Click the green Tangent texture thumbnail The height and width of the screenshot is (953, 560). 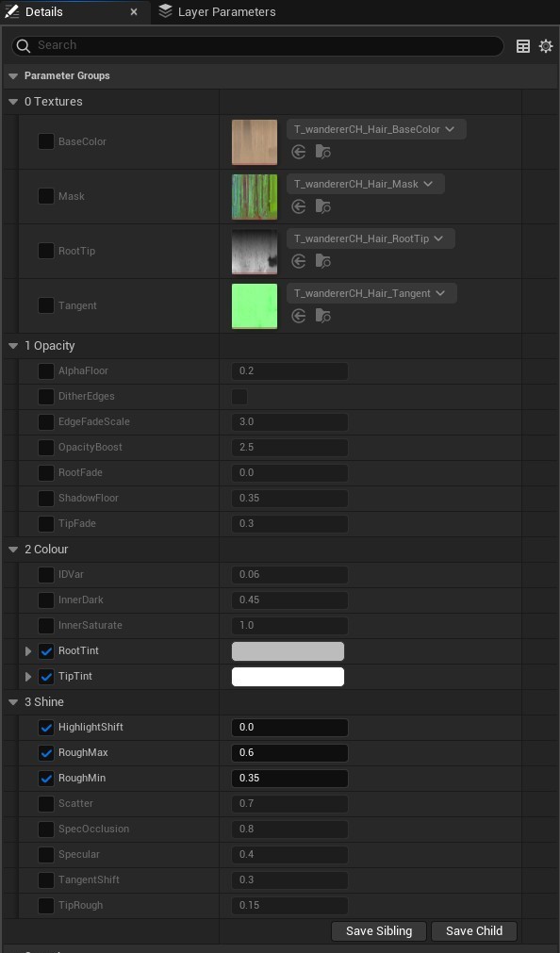[255, 306]
